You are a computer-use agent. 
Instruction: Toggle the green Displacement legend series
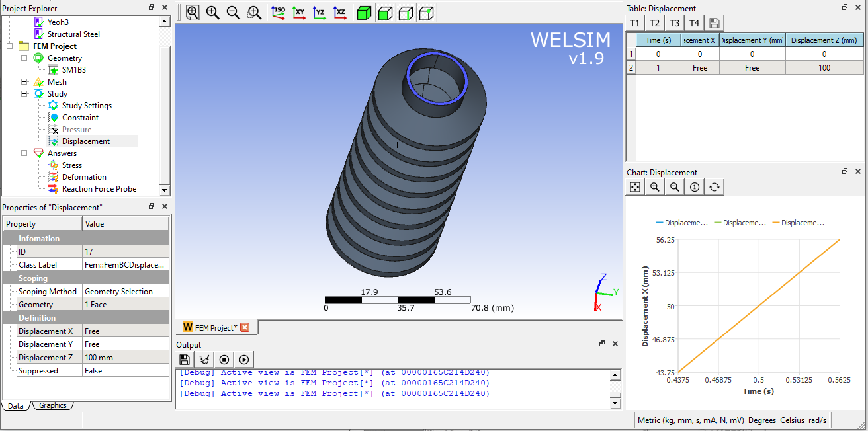pos(740,223)
